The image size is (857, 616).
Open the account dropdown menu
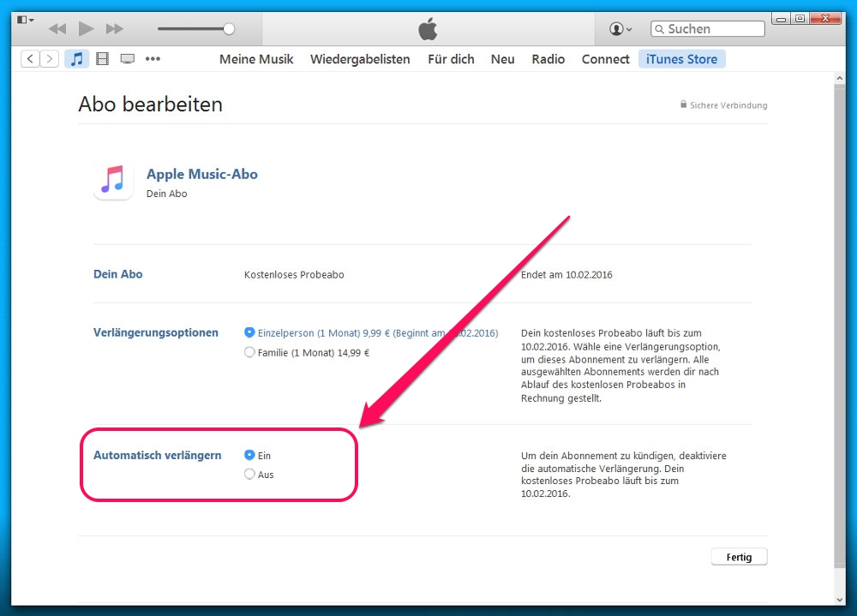pyautogui.click(x=620, y=29)
